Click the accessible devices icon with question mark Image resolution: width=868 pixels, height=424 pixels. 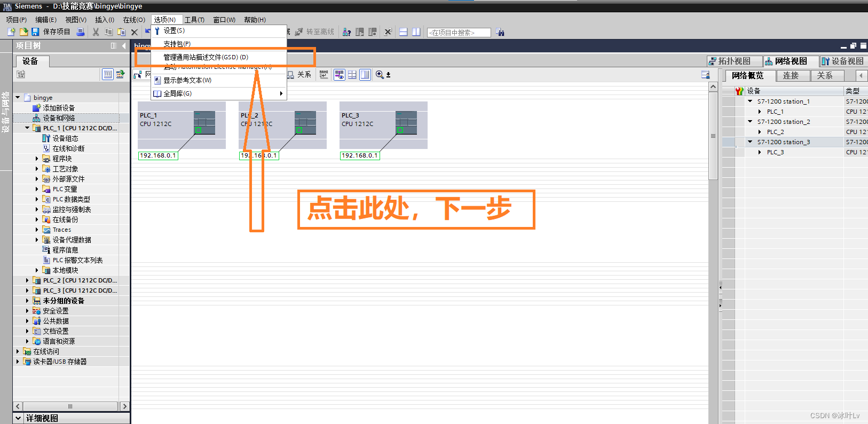[346, 32]
